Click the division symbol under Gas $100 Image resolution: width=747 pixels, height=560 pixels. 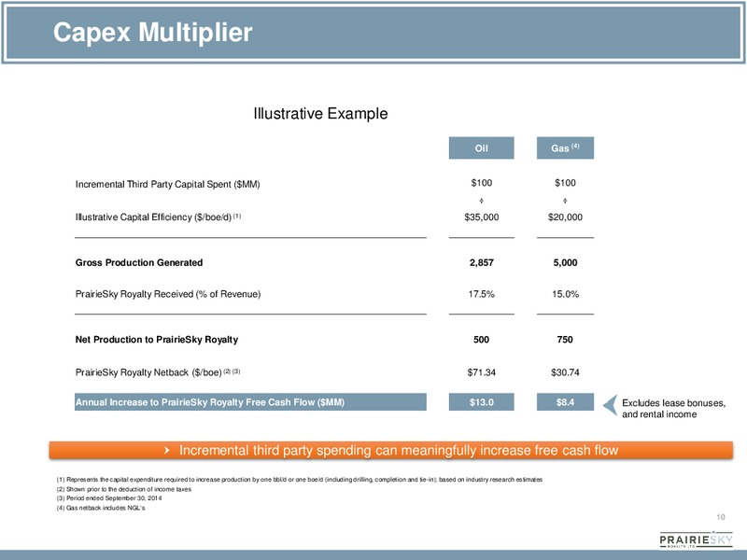point(565,201)
